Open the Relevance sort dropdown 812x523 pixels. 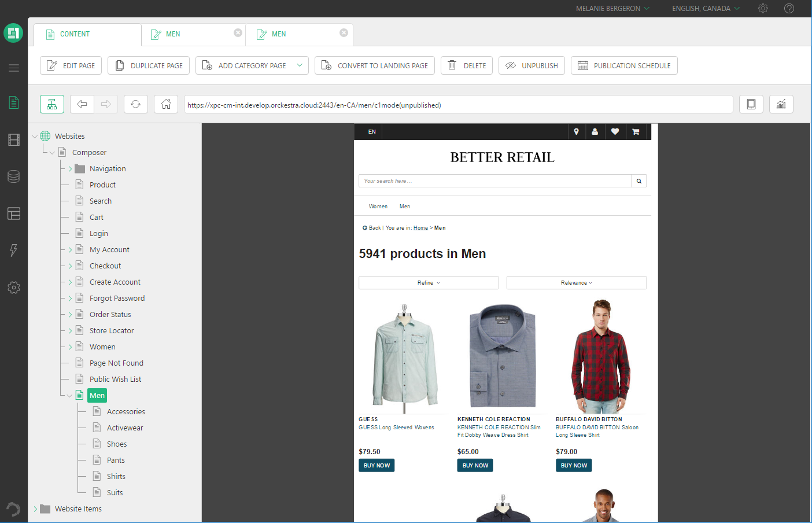(576, 283)
